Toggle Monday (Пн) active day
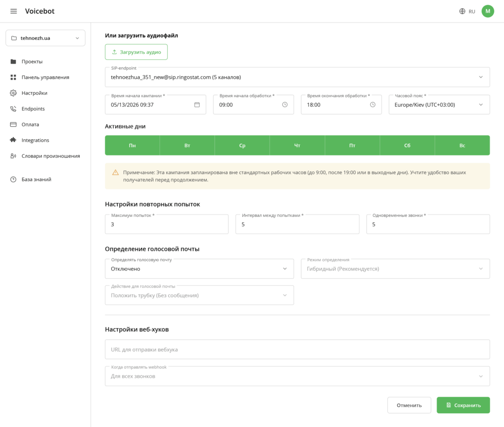Image resolution: width=504 pixels, height=427 pixels. tap(132, 146)
